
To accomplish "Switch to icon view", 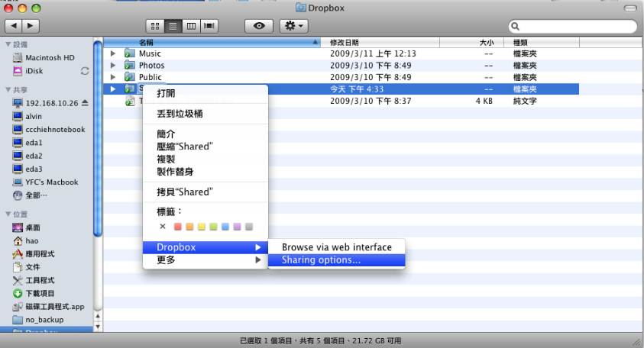I will tap(155, 26).
